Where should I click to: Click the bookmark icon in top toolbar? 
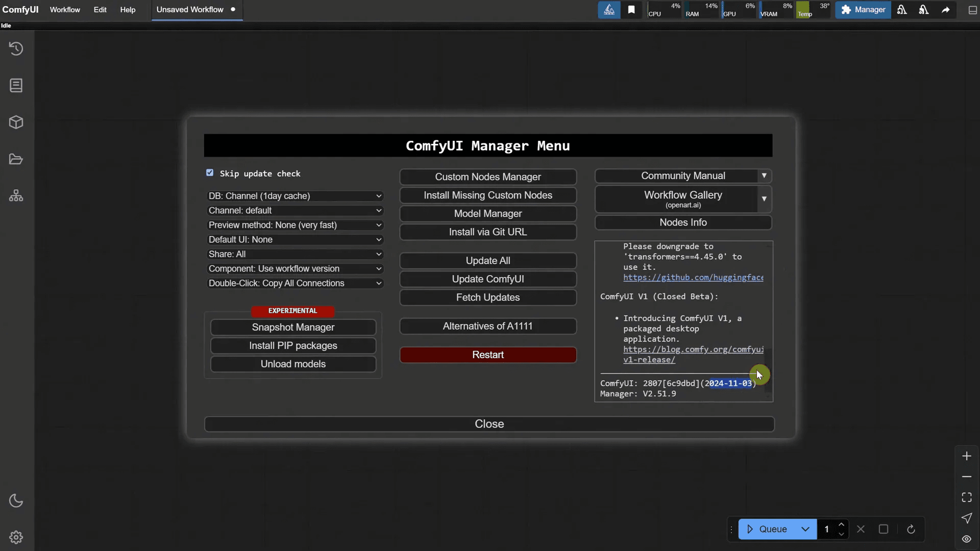pos(631,10)
